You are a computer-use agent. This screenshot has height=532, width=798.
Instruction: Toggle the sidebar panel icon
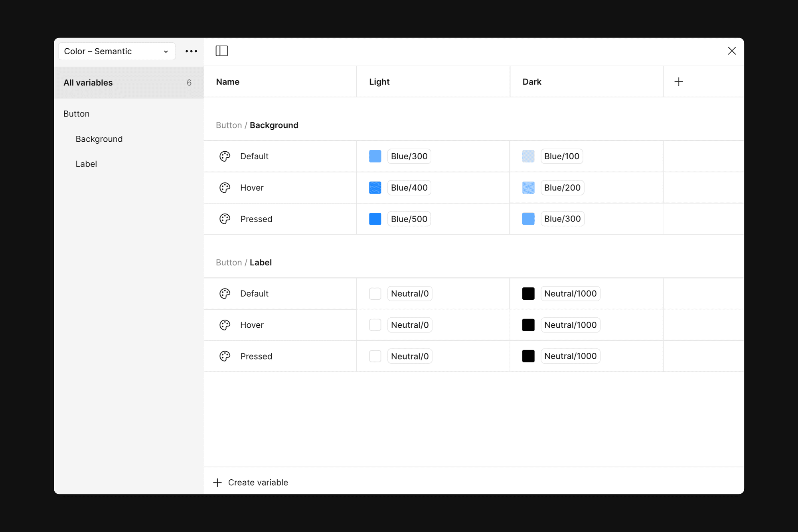click(222, 51)
